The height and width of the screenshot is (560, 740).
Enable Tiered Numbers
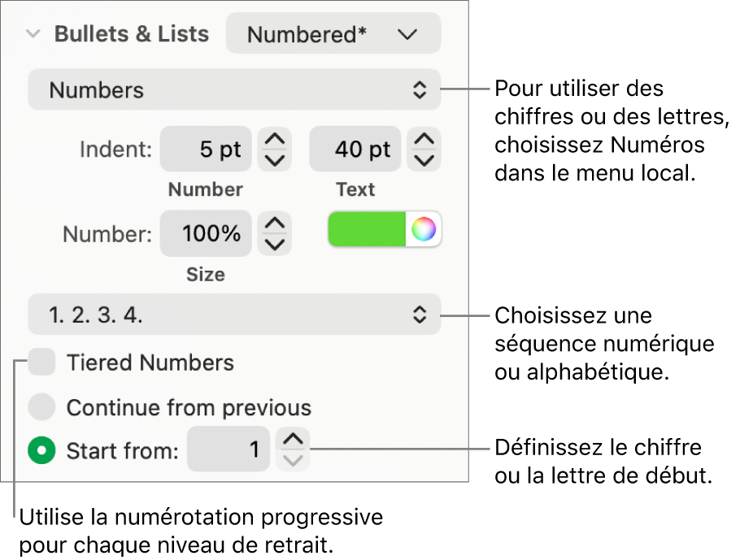(x=41, y=362)
